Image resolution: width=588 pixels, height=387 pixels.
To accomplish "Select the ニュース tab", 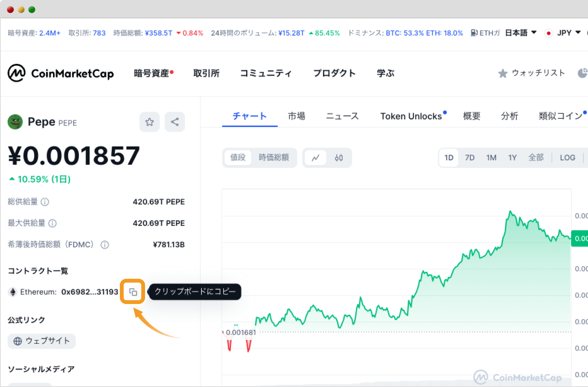I will click(342, 116).
